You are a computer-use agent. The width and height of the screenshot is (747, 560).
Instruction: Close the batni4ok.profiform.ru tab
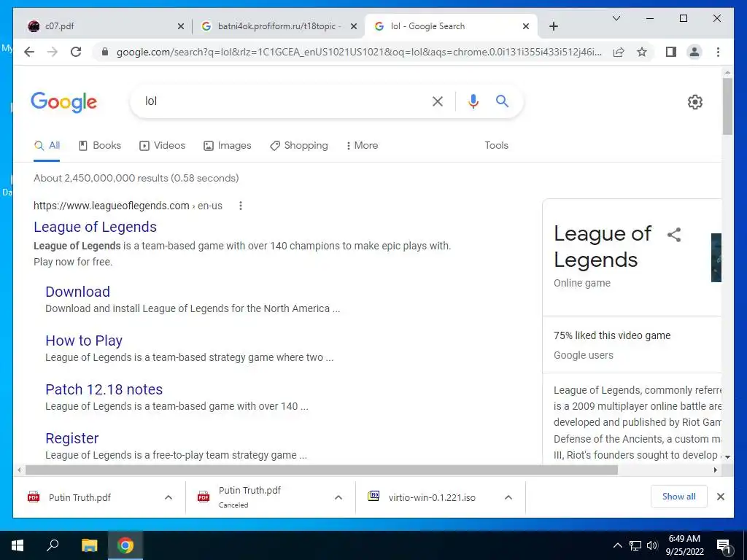[x=354, y=27]
